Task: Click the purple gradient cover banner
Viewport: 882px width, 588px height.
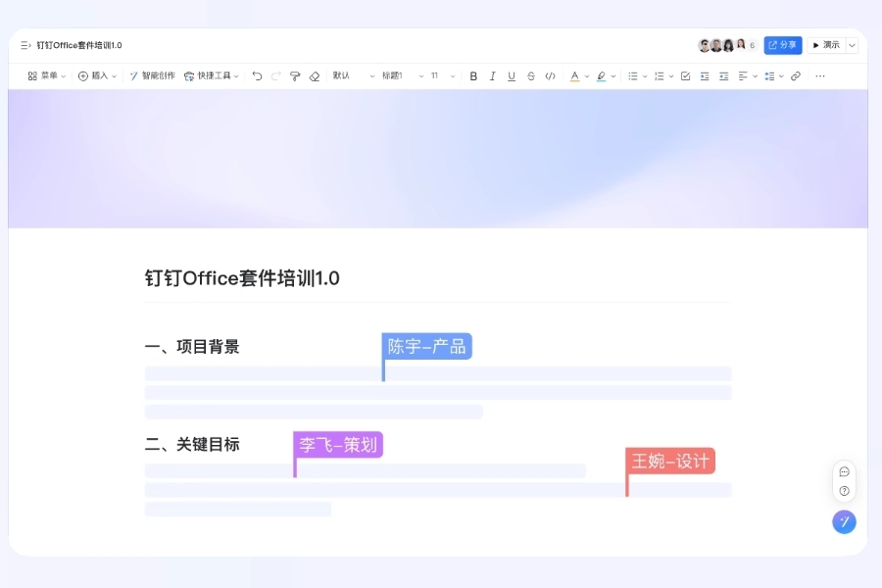Action: coord(438,159)
